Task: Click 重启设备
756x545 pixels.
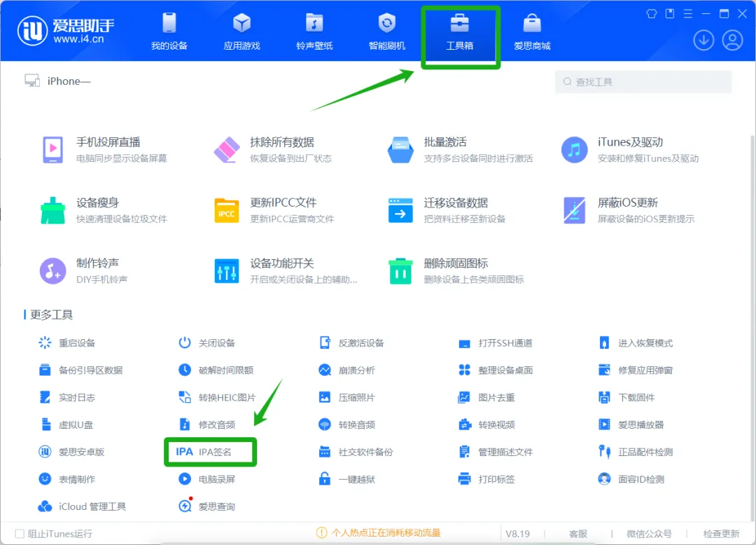Action: tap(67, 343)
